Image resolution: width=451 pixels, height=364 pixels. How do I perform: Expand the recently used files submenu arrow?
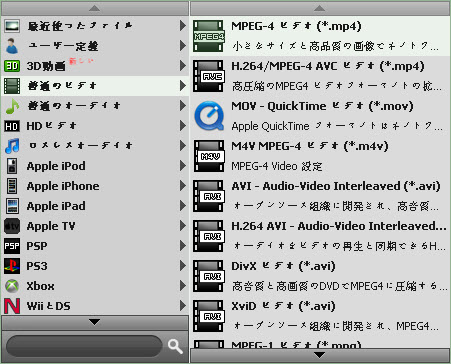click(183, 26)
